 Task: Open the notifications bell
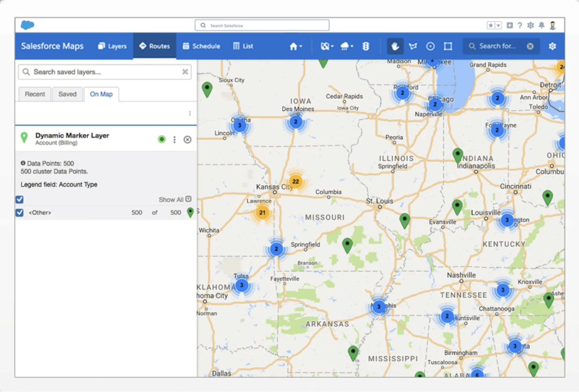pos(541,25)
